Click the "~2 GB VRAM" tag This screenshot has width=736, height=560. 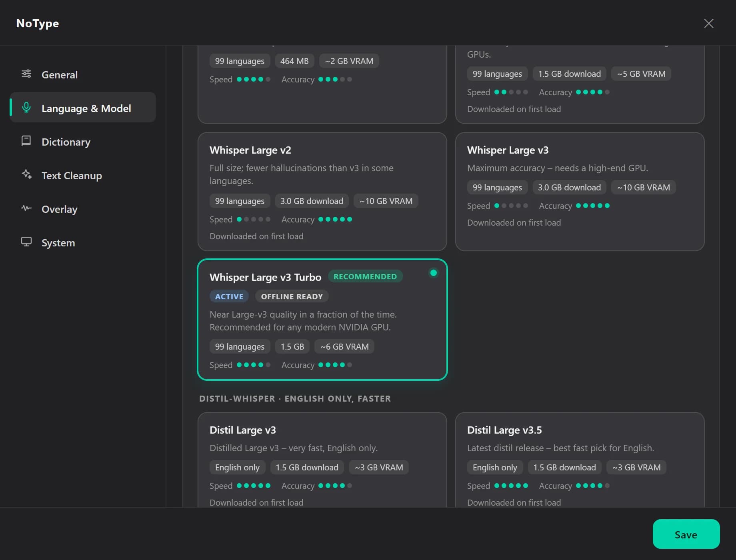pos(349,61)
